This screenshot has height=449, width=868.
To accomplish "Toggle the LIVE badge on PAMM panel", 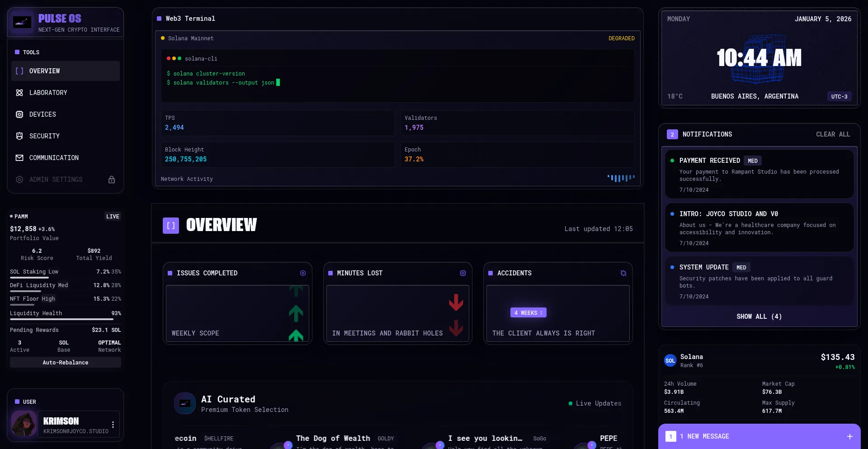I will click(113, 216).
